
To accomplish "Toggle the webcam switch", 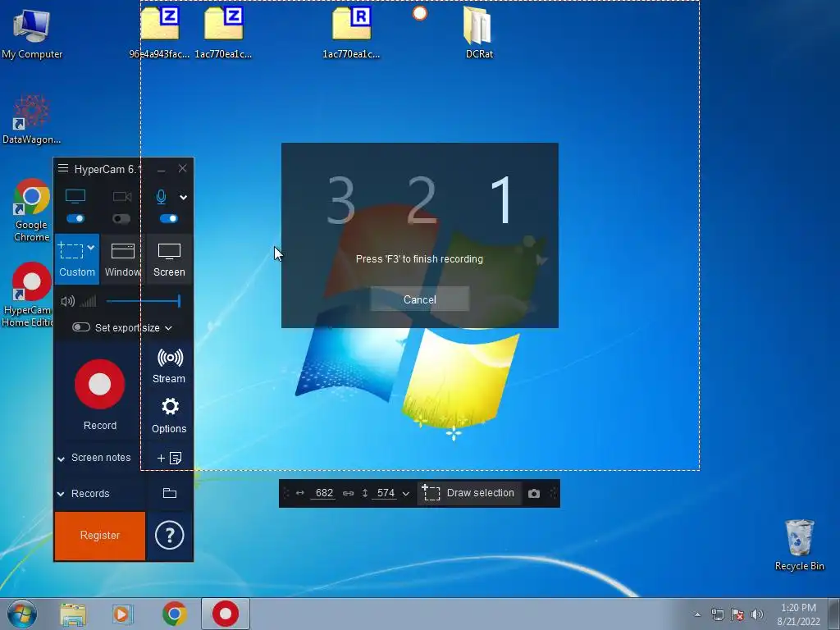I will pyautogui.click(x=122, y=218).
